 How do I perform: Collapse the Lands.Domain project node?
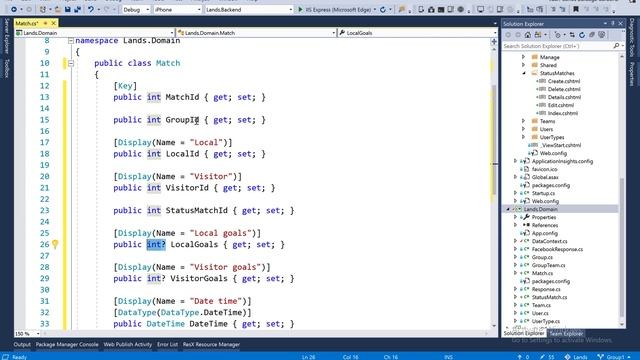coord(507,209)
